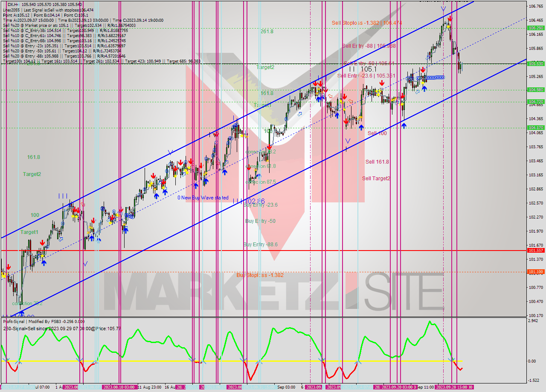Screen dimensions: 546x392
Task: Click the '102.86' price annotation
Action: [x=255, y=201]
